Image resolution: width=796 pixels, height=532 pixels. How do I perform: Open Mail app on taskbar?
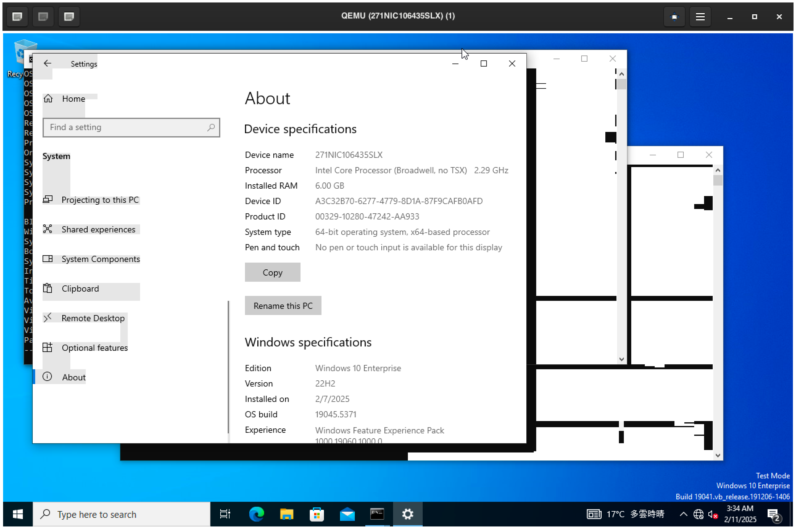(347, 514)
